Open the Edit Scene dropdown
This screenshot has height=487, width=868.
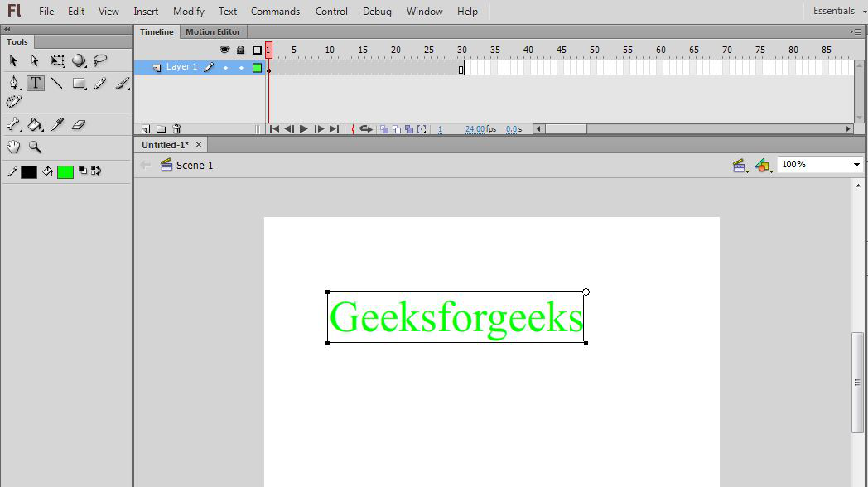tap(740, 165)
